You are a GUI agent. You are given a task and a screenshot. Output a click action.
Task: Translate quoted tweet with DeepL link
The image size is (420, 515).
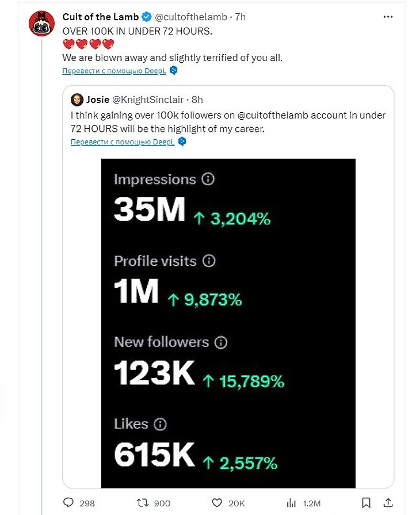tap(123, 142)
